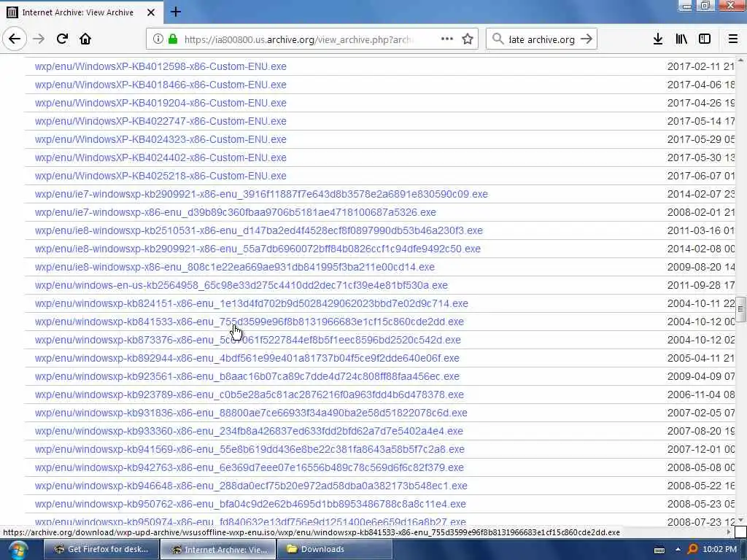Viewport: 747px width, 560px height.
Task: Click the date 2009-08-20 cell
Action: click(701, 267)
